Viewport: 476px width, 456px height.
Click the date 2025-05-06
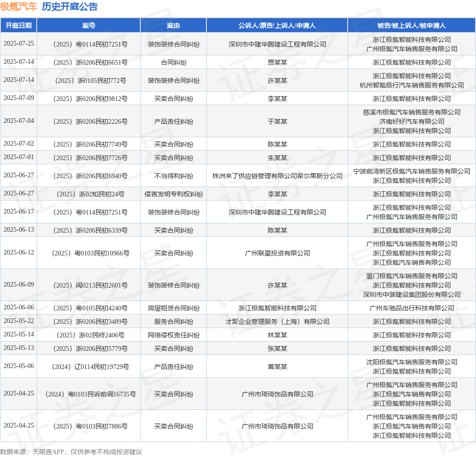pos(19,366)
